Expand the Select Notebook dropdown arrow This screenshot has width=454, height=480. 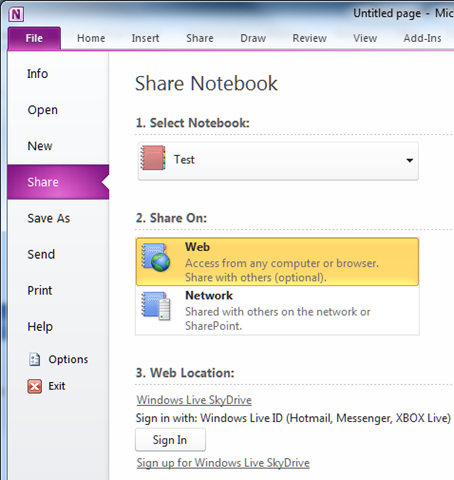tap(410, 160)
